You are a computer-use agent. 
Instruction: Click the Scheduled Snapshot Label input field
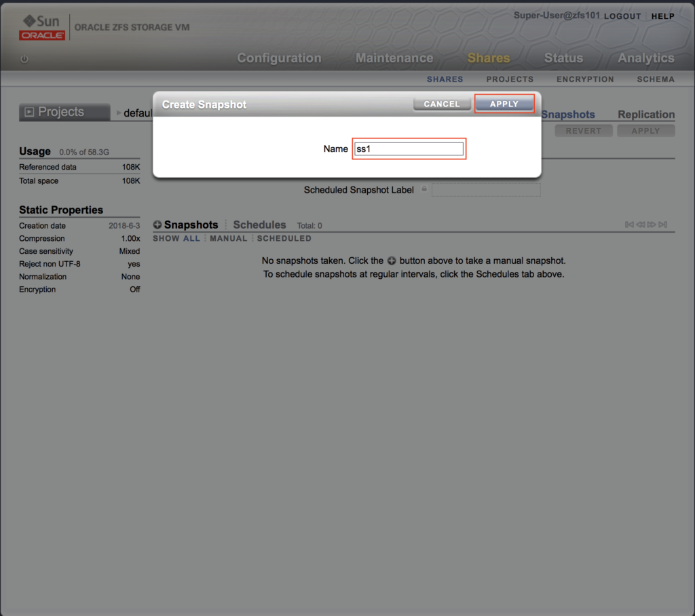tap(486, 190)
